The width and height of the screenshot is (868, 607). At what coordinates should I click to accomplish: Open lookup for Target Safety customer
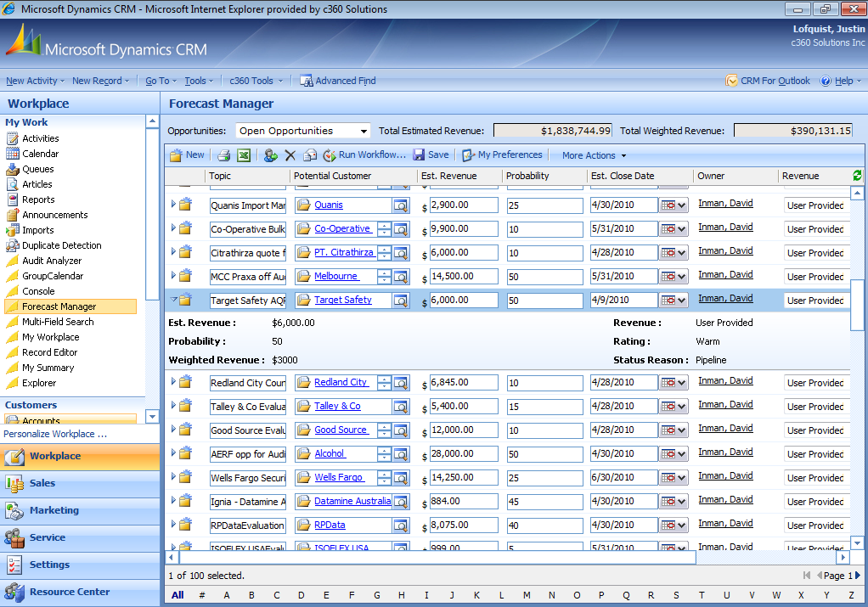401,301
